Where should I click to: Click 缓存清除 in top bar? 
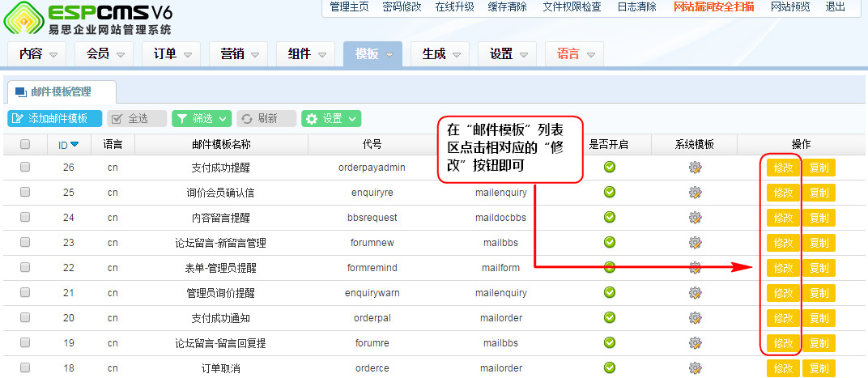pos(507,7)
